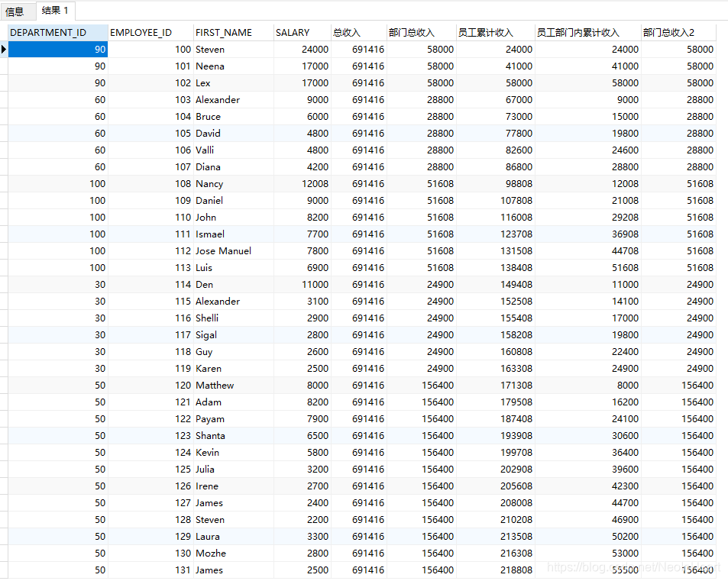Screen dimensions: 728x581
Task: Click the current-row arrow indicator
Action: tap(4, 49)
